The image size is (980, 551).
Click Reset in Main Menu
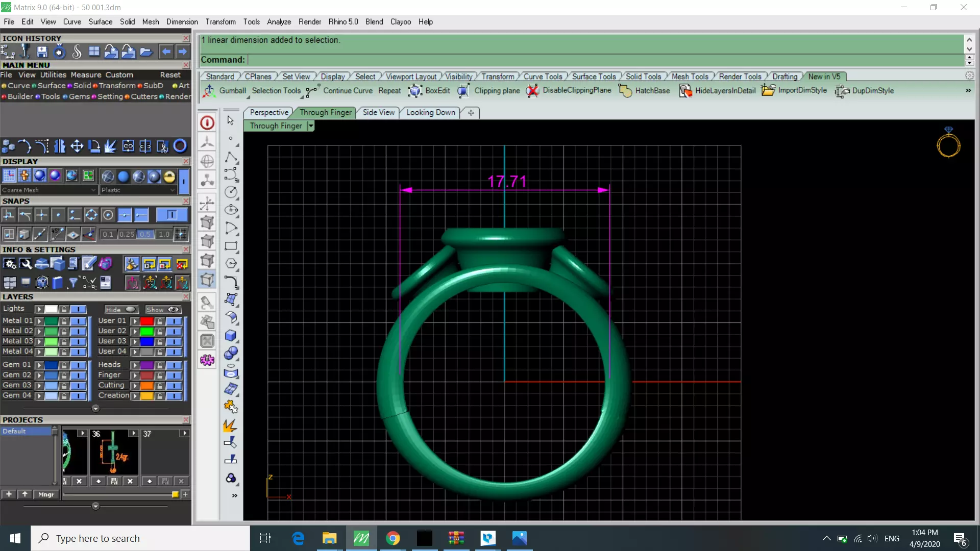click(x=170, y=75)
